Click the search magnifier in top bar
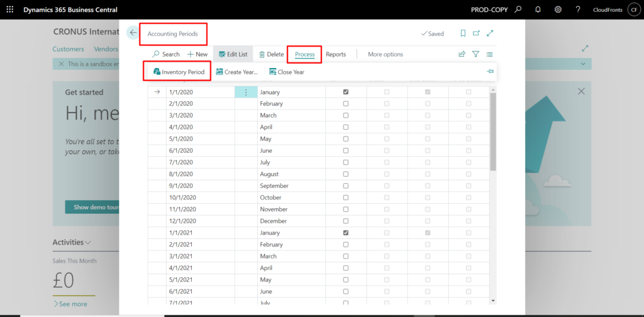The image size is (644, 317). click(x=518, y=9)
